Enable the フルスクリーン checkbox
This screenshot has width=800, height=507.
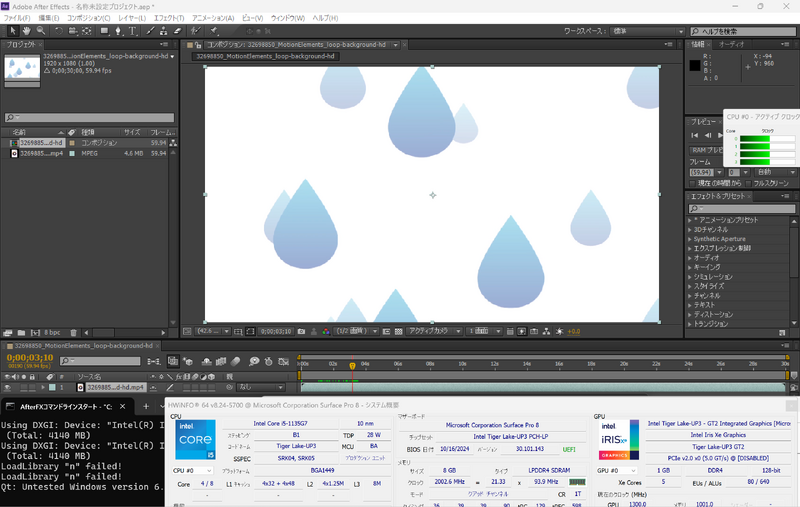(747, 183)
